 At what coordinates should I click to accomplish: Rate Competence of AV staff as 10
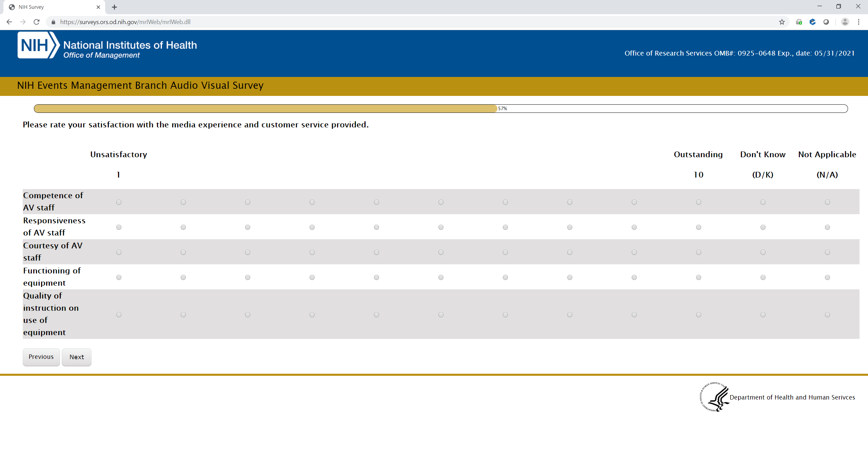coord(698,202)
